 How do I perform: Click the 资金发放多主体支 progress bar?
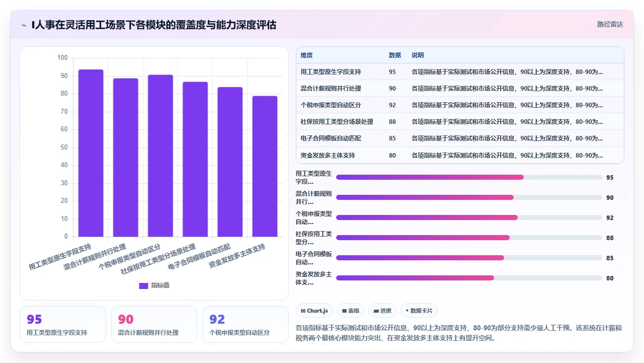tap(469, 278)
